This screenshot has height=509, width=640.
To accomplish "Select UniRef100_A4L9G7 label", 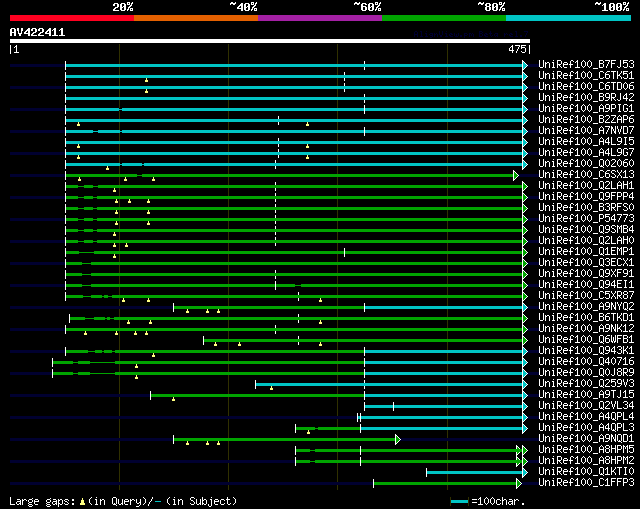I will click(586, 153).
